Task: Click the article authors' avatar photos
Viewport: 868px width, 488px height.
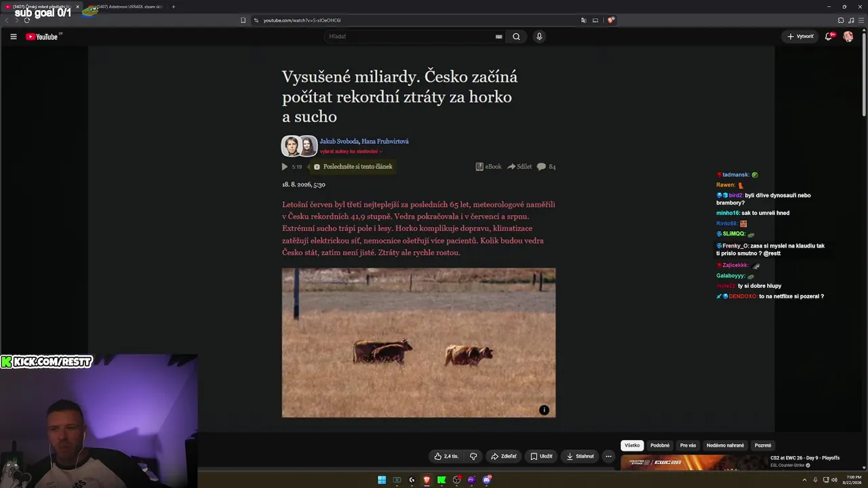Action: 300,146
